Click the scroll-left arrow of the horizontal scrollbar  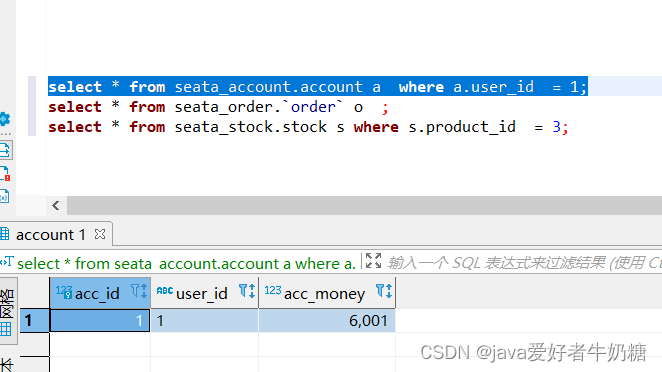pos(56,206)
